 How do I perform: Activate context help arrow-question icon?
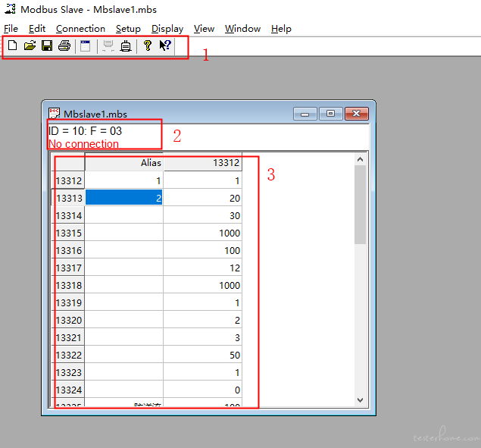coord(165,45)
